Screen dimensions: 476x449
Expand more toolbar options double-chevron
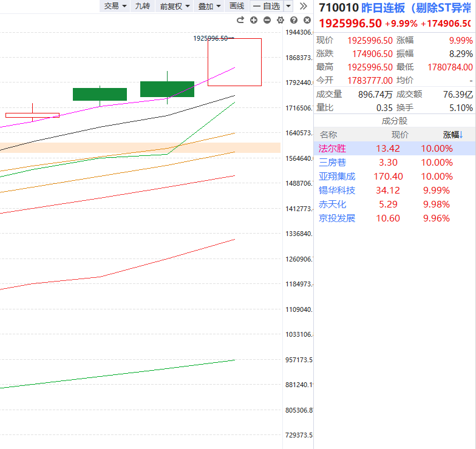point(304,6)
